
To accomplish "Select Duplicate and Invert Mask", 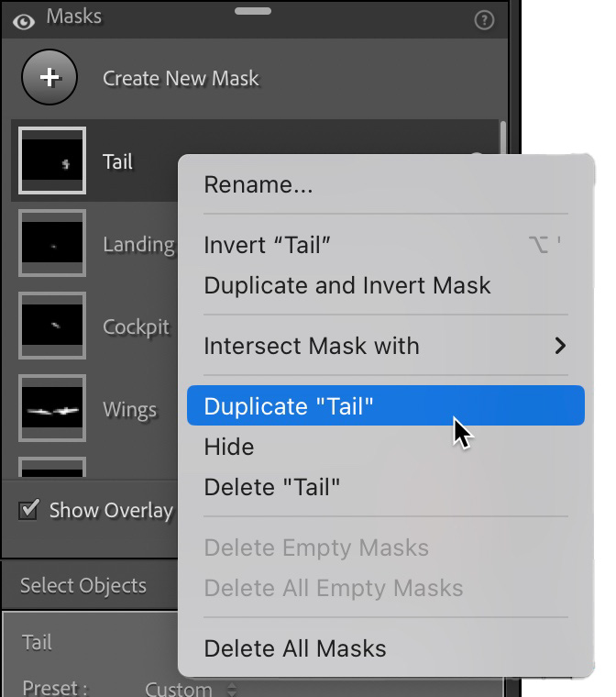I will tap(347, 285).
